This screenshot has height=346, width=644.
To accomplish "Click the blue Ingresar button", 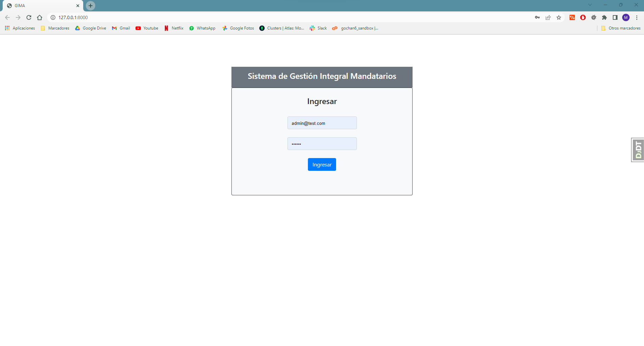I will 322,164.
